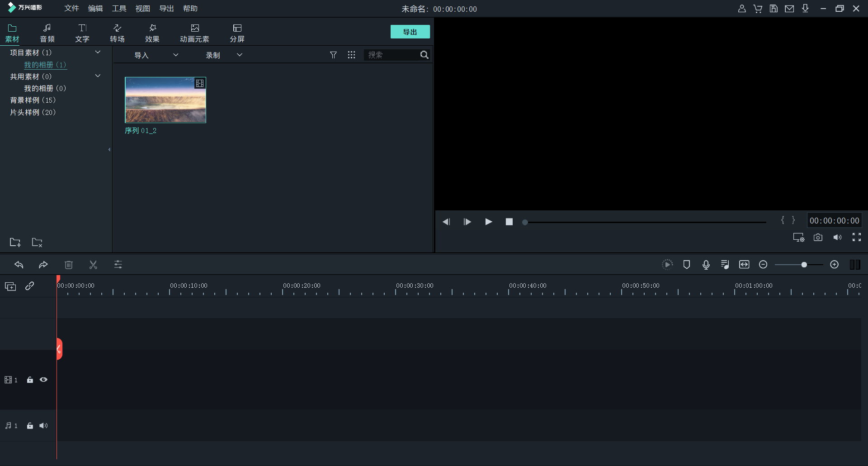Click the timeline zoom slider handle
Screen dimensions: 868x466
click(x=804, y=265)
